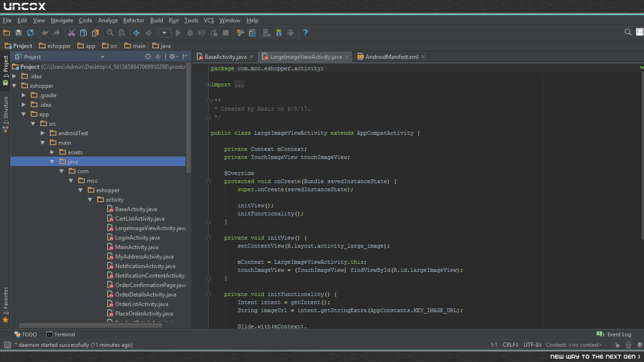Expand the .gradle folder node
The image size is (644, 362).
pyautogui.click(x=24, y=95)
